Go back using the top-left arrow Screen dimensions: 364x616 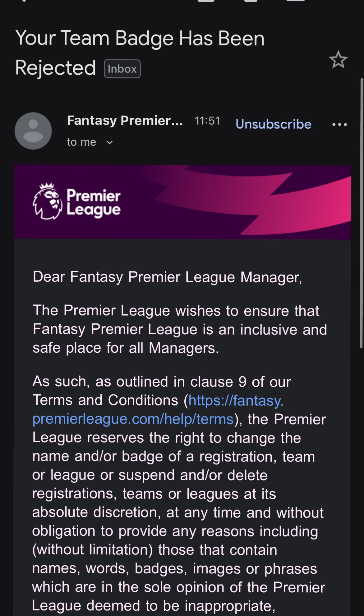tap(22, 1)
